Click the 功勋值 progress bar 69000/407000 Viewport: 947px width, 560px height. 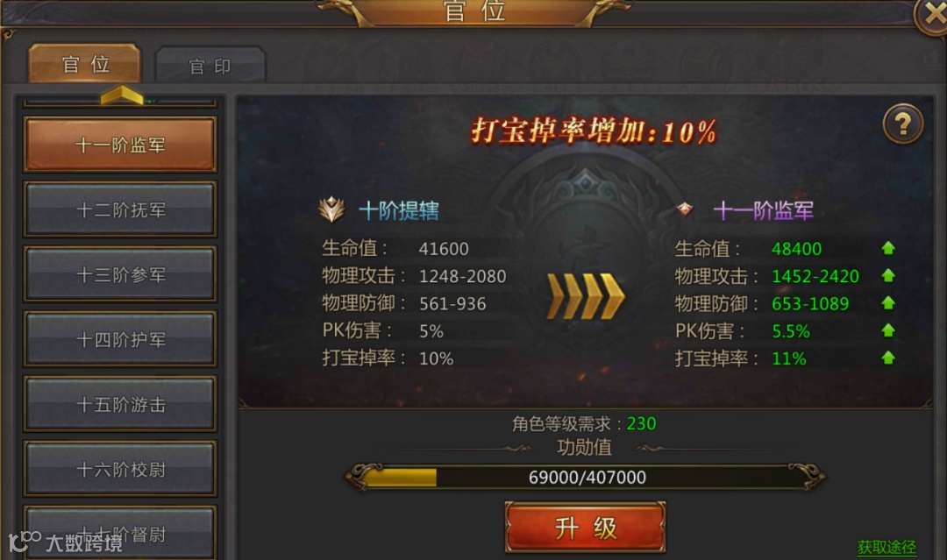[x=585, y=478]
